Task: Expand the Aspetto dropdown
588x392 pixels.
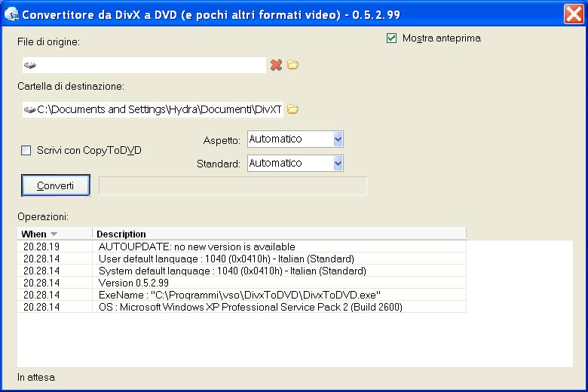Action: 338,139
